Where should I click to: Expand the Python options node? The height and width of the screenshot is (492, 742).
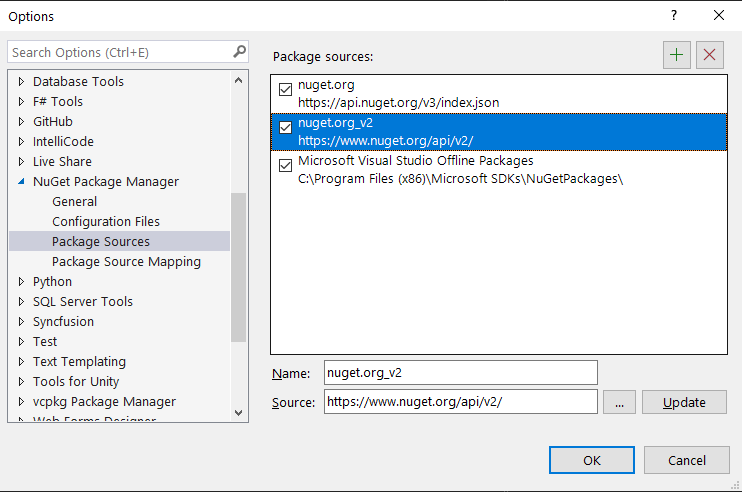point(21,282)
